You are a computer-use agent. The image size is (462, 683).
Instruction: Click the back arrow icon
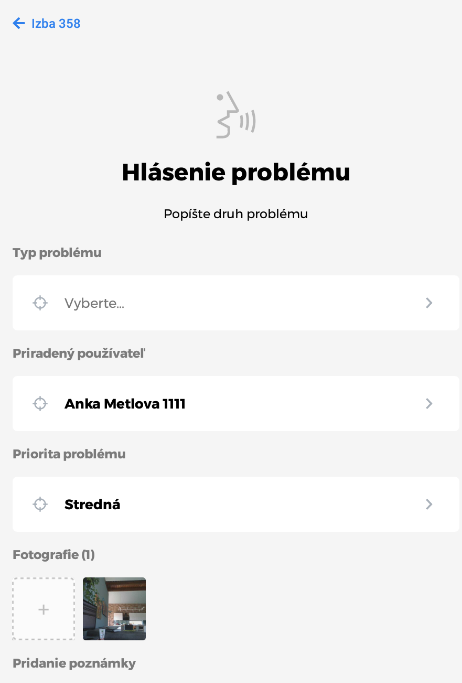click(x=19, y=23)
